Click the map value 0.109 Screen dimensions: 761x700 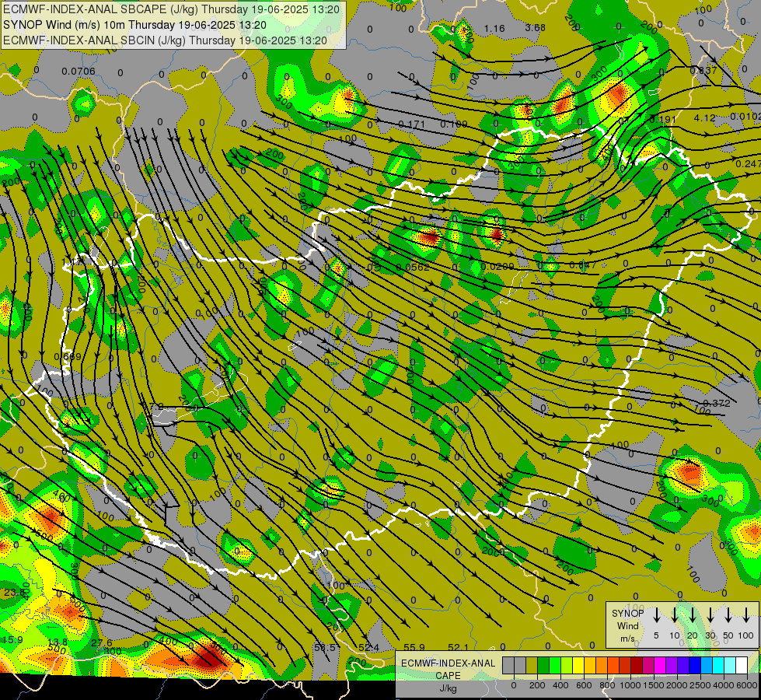(454, 124)
